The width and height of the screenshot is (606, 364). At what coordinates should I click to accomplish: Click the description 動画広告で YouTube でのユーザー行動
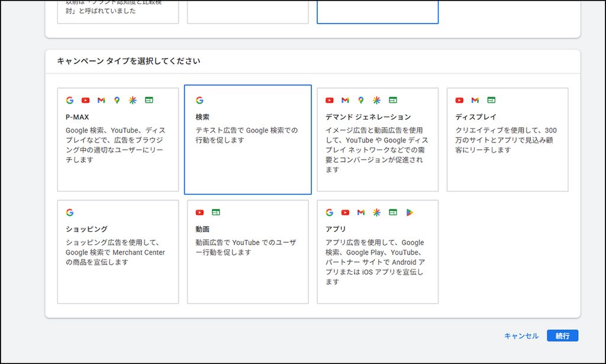246,247
